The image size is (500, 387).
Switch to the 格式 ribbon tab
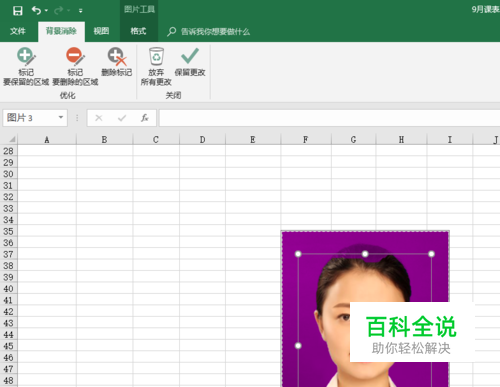[138, 31]
